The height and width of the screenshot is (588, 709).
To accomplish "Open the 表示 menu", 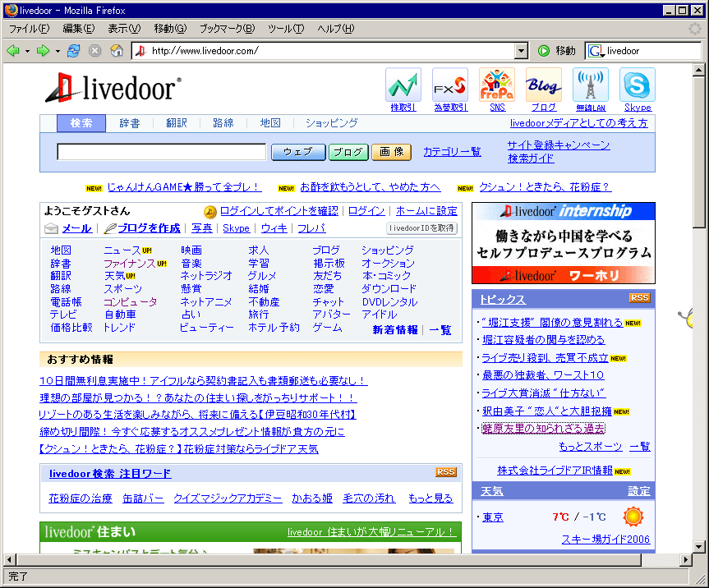I will (124, 29).
